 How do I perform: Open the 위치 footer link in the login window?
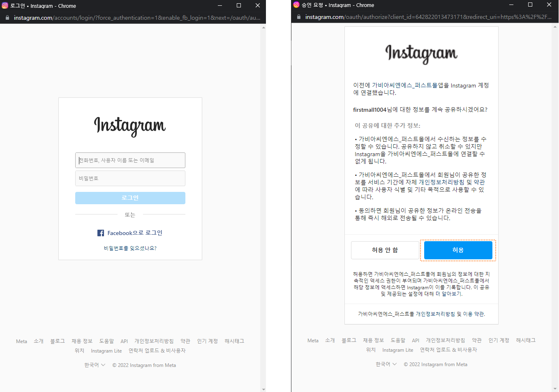(79, 351)
